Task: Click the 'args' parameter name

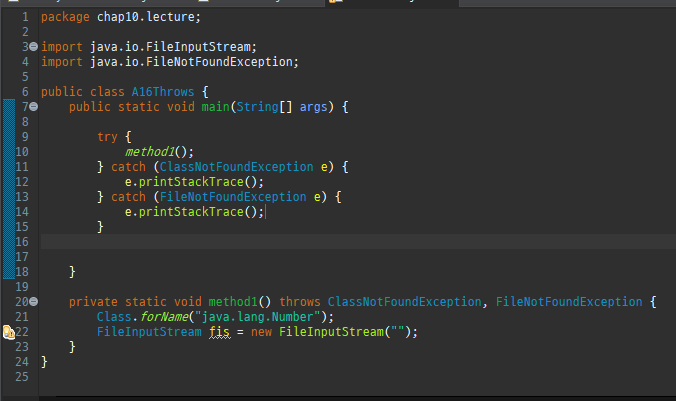Action: (313, 107)
